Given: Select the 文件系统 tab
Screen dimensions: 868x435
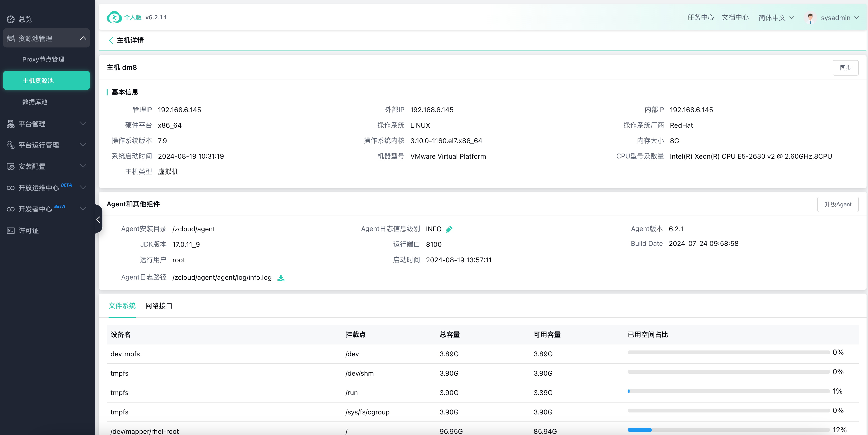Looking at the screenshot, I should pyautogui.click(x=122, y=306).
